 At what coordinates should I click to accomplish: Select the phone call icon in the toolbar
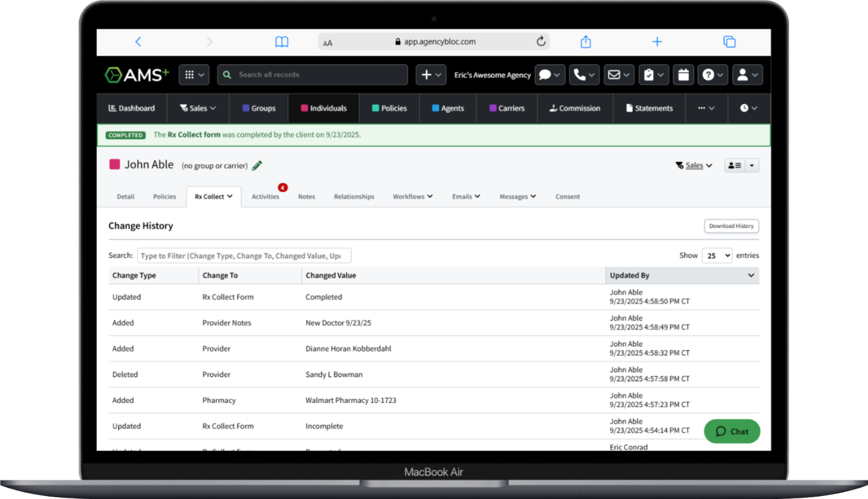pos(581,74)
